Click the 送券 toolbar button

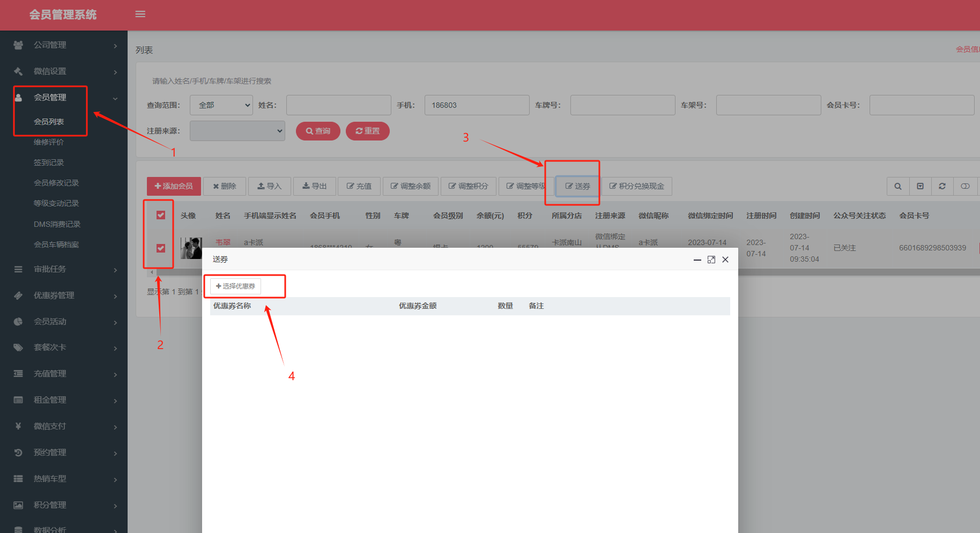tap(577, 186)
